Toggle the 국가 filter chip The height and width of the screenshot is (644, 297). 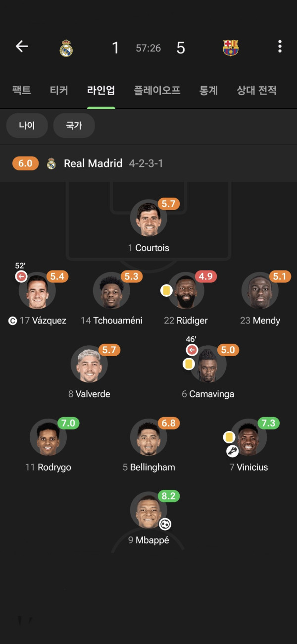(74, 126)
